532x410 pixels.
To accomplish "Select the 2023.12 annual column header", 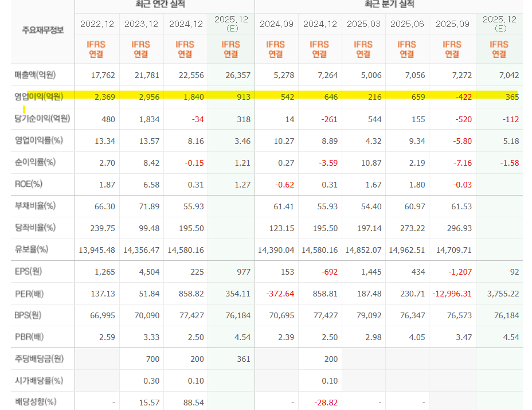I will point(141,24).
